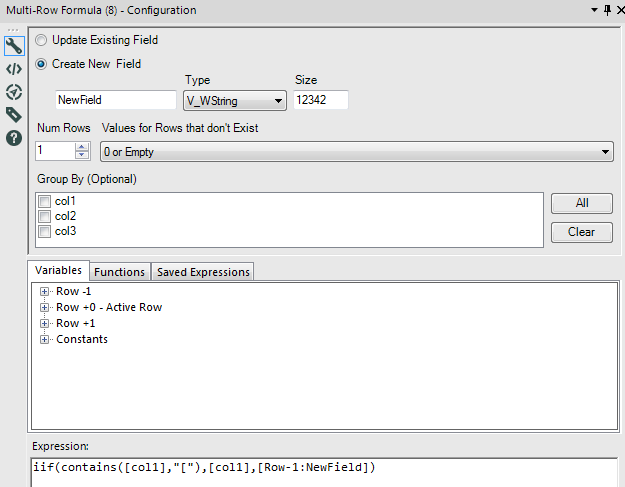Open the Annotation tag icon
625x487 pixels.
pyautogui.click(x=14, y=115)
